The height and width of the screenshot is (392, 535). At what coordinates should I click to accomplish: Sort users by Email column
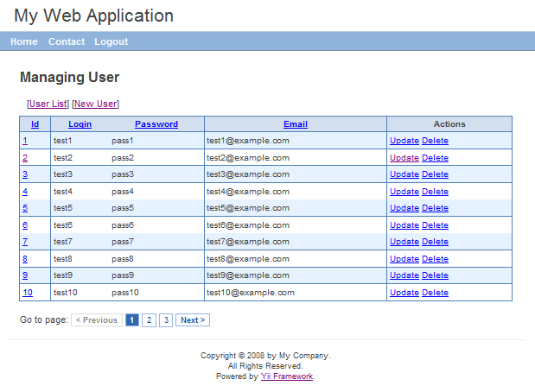pos(295,124)
